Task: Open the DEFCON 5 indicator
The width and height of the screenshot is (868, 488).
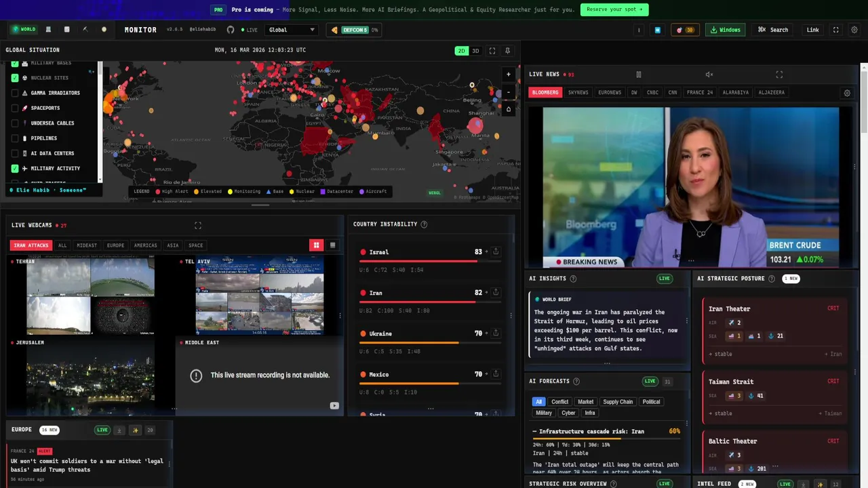Action: coord(355,30)
